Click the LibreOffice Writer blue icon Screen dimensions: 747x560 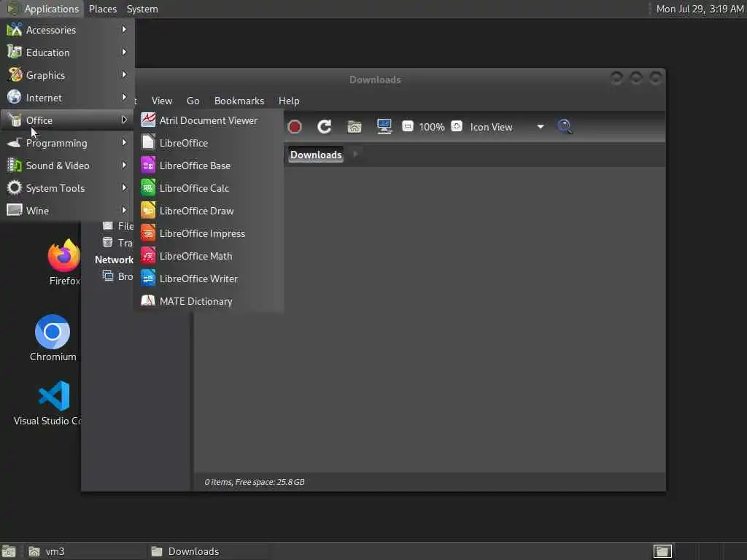tap(148, 278)
